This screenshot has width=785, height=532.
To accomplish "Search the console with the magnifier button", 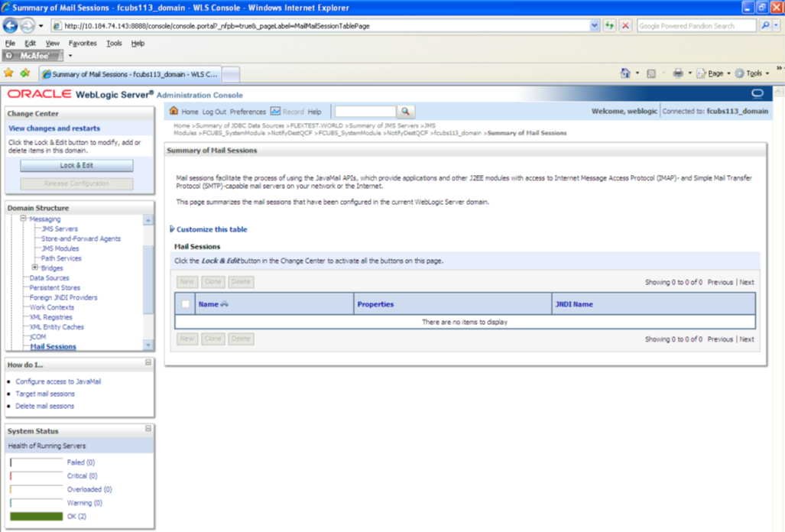I will coord(405,111).
